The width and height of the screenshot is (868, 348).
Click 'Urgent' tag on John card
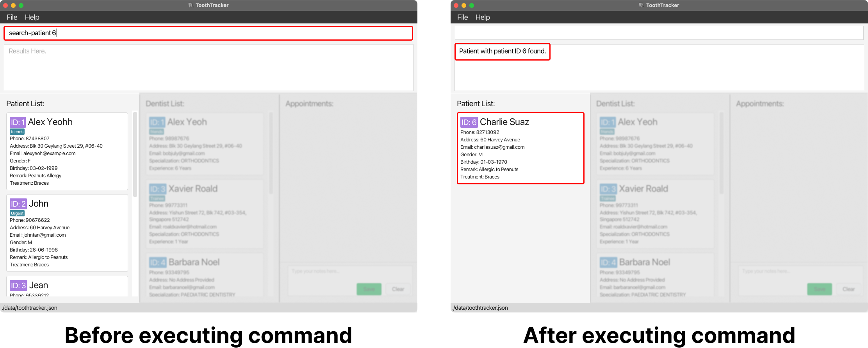tap(17, 214)
